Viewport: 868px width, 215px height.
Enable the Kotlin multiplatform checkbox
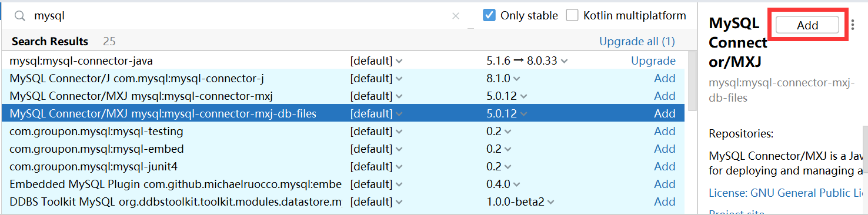(572, 15)
